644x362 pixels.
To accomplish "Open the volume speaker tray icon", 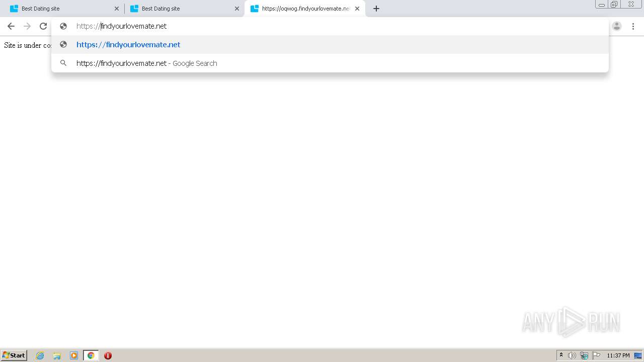I will [x=572, y=355].
